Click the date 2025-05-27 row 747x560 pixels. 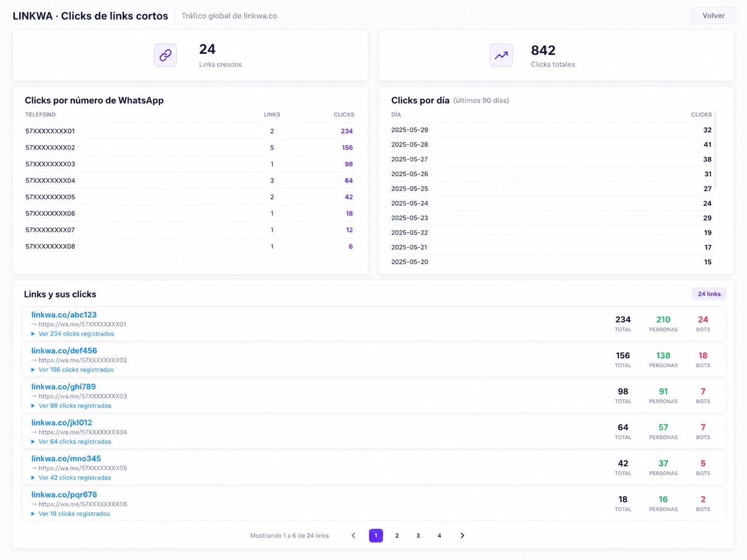pos(551,159)
